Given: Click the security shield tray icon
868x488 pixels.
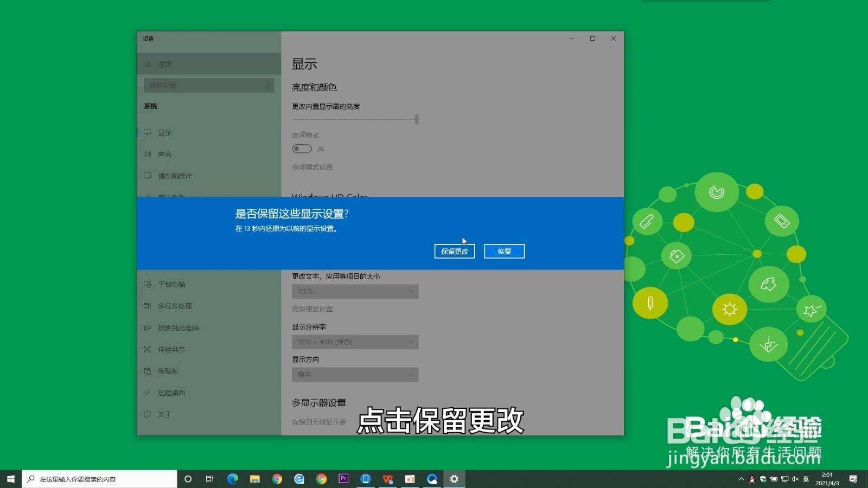Looking at the screenshot, I should tap(763, 479).
